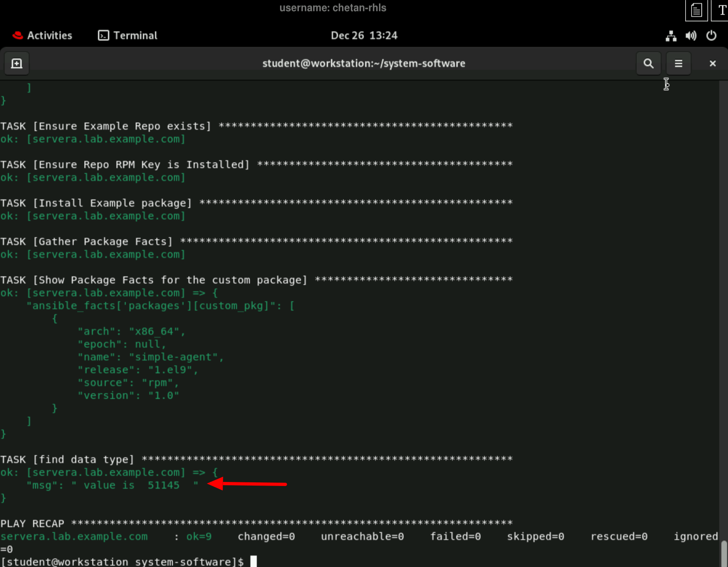This screenshot has width=728, height=567.
Task: Open the clock showing Dec 26 13:24
Action: pos(364,35)
